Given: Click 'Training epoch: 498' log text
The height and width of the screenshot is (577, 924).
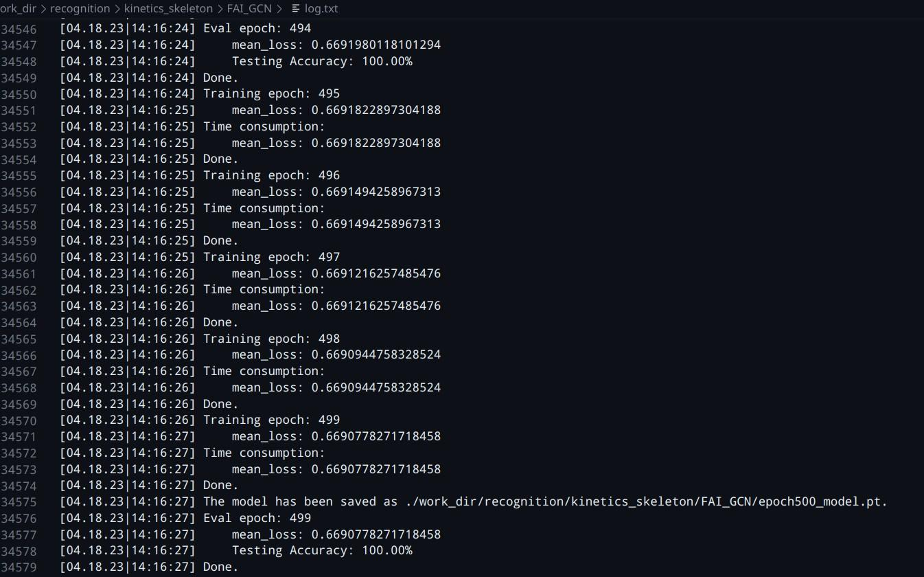Looking at the screenshot, I should pyautogui.click(x=271, y=339).
